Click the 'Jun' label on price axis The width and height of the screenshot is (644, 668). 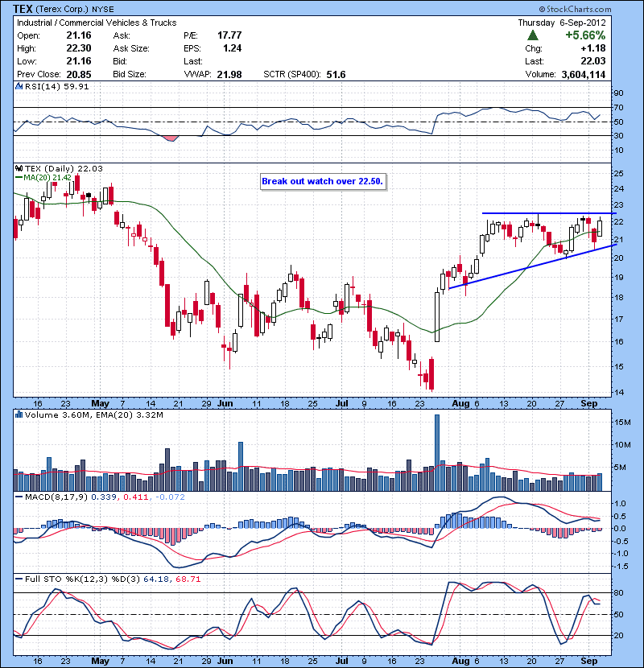point(225,403)
